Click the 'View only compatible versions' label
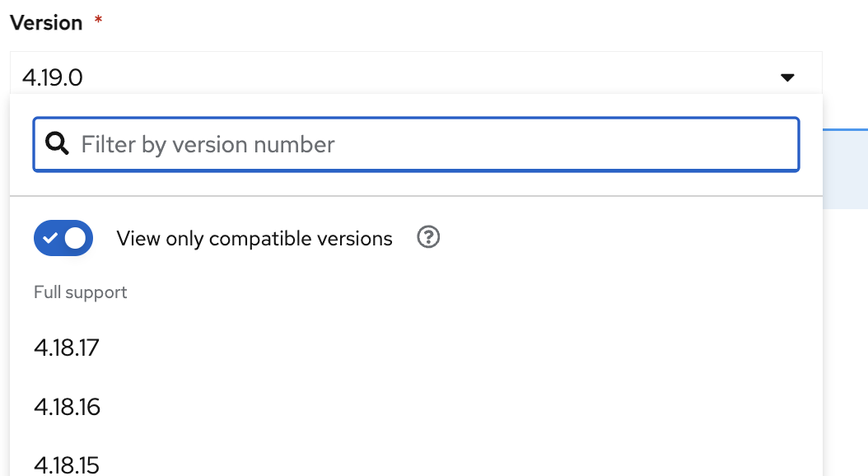Screen dimensions: 868x476 254,239
